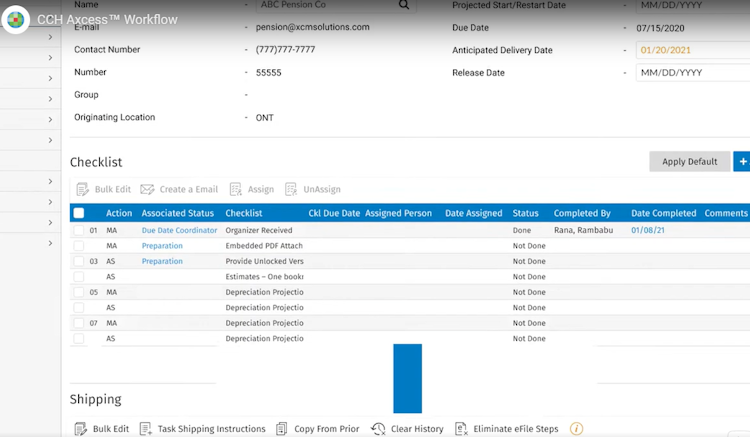
Task: Check the row 07 Depreciation Projection checkbox
Action: click(x=79, y=323)
